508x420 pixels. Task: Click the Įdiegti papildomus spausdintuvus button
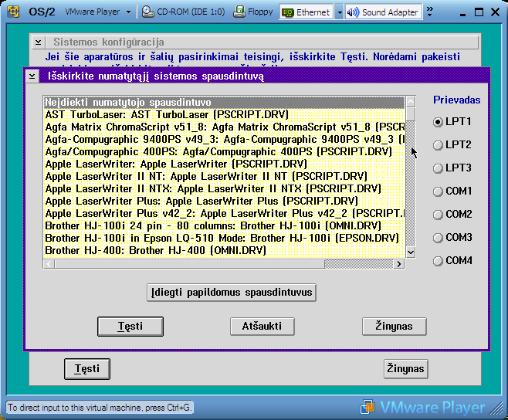(232, 293)
